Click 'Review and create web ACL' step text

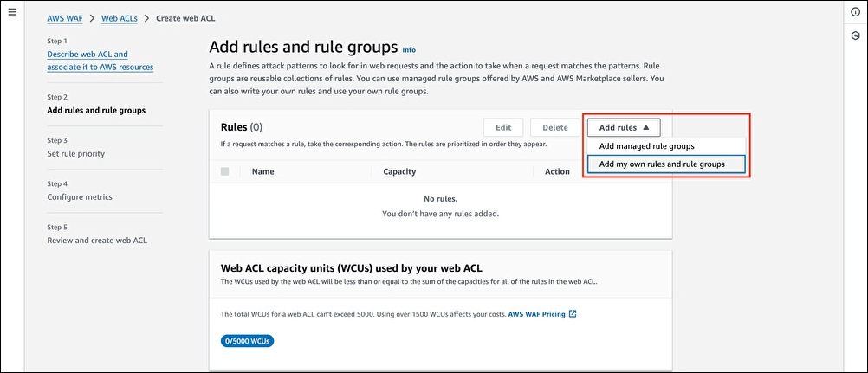[97, 241]
